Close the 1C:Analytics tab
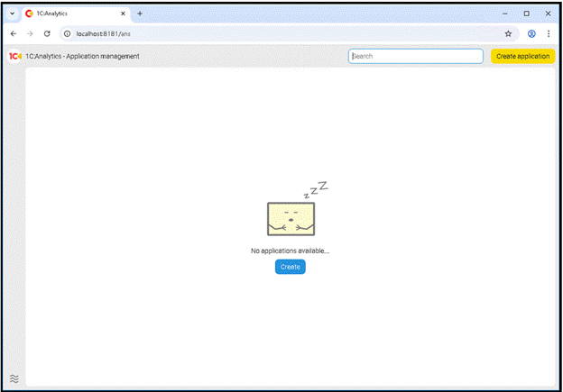 [x=123, y=14]
